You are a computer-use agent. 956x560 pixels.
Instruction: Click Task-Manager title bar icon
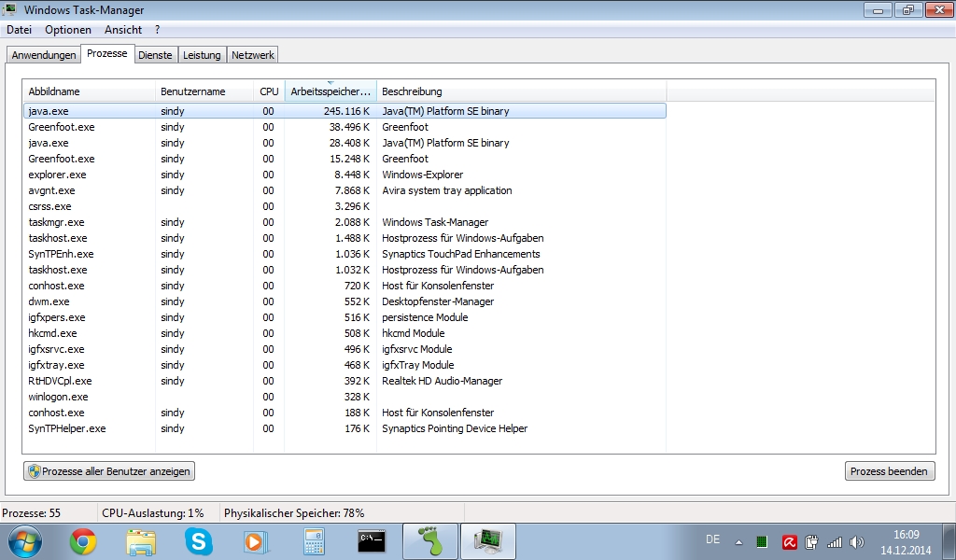point(9,9)
